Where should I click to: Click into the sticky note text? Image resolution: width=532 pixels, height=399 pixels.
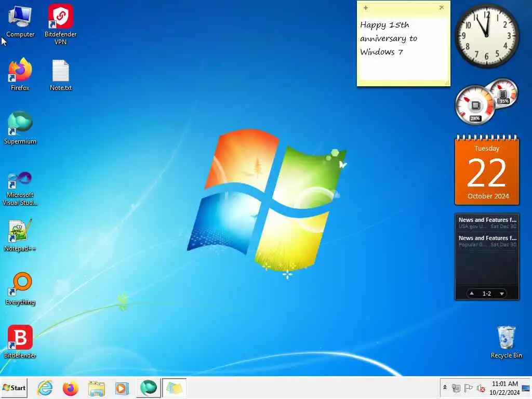click(x=403, y=49)
